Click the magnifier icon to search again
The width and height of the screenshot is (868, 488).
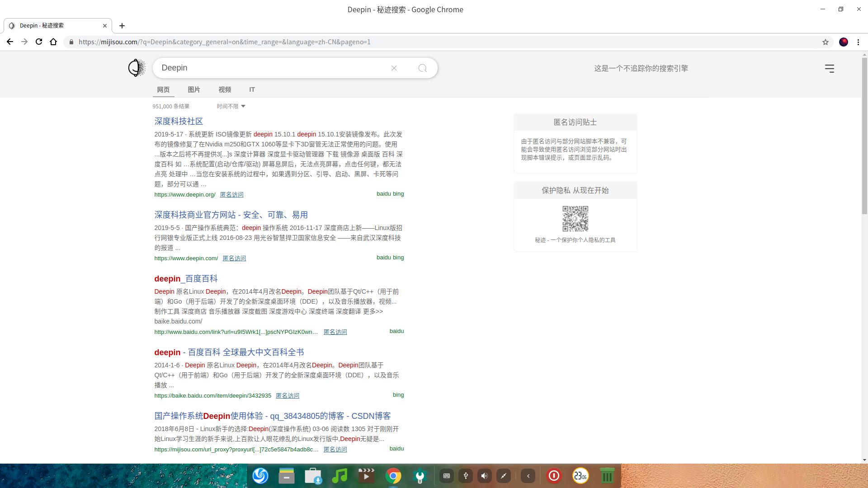pos(422,68)
